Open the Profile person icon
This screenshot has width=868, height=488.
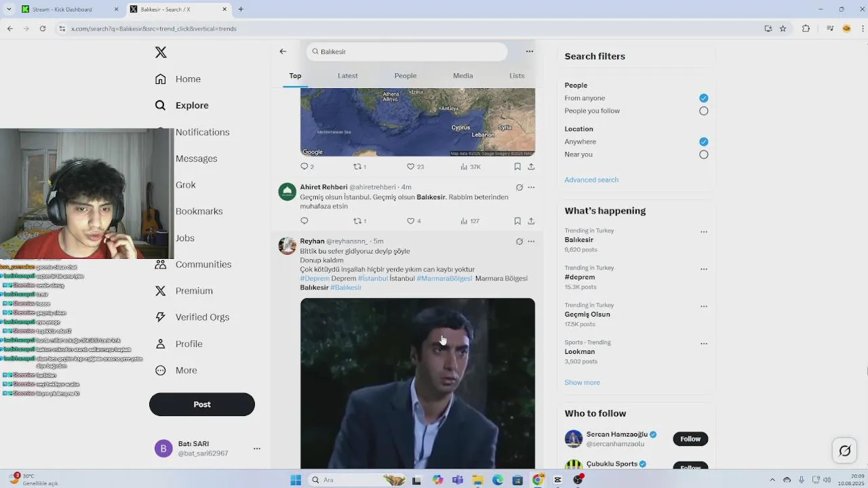tap(161, 344)
